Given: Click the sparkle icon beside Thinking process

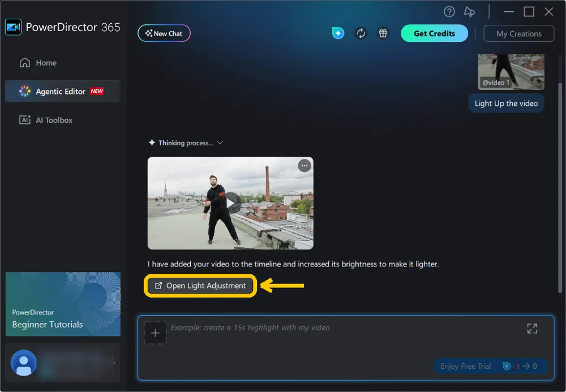Looking at the screenshot, I should (152, 143).
